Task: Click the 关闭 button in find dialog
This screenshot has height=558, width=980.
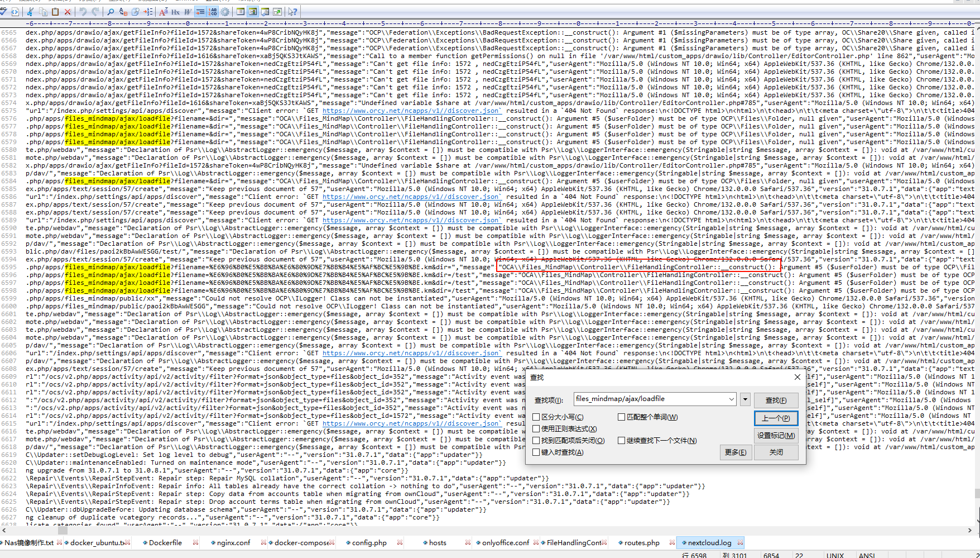Action: (x=776, y=452)
